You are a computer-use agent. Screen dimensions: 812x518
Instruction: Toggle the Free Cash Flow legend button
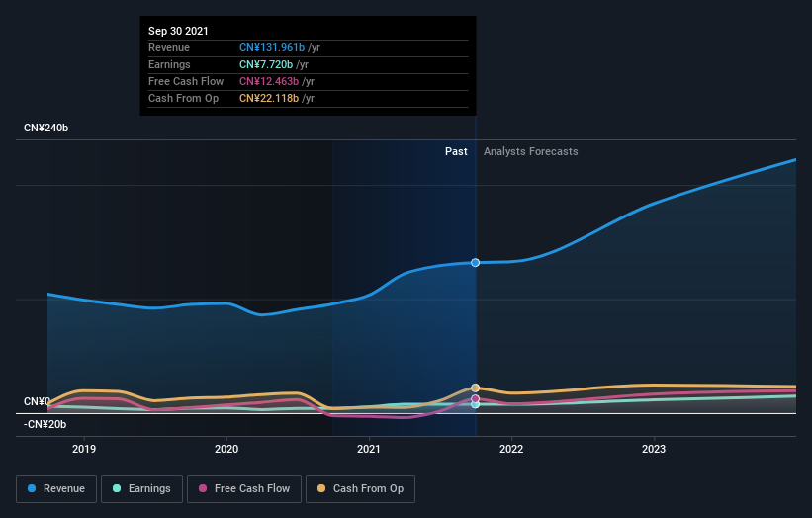click(x=244, y=489)
